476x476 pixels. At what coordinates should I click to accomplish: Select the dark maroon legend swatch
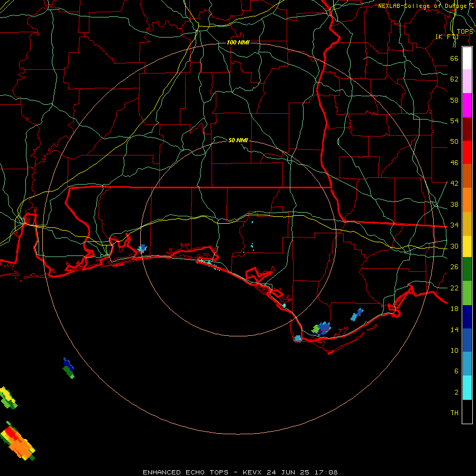(467, 129)
